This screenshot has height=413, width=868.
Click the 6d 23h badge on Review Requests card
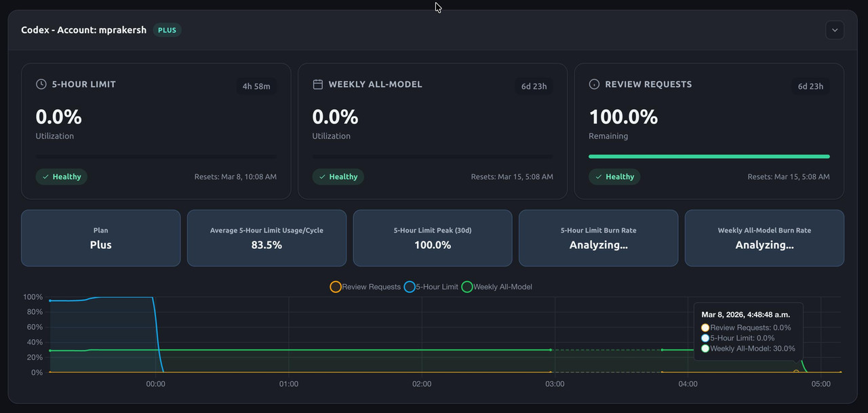810,86
